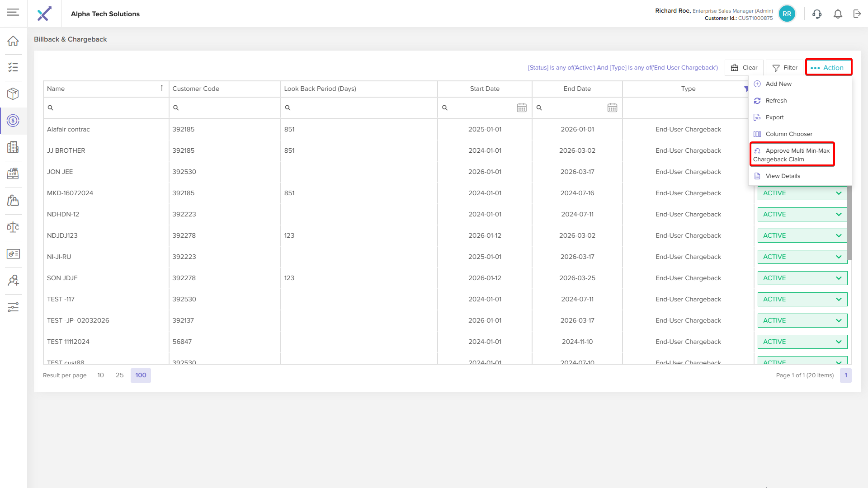Set results per page to 25

click(x=119, y=375)
